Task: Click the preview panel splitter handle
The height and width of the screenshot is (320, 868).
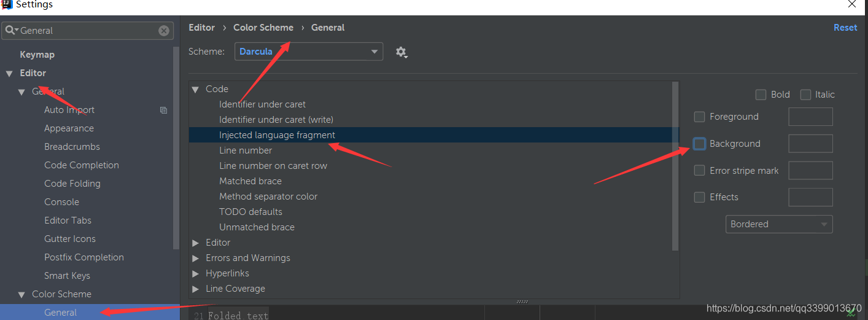Action: click(x=522, y=302)
